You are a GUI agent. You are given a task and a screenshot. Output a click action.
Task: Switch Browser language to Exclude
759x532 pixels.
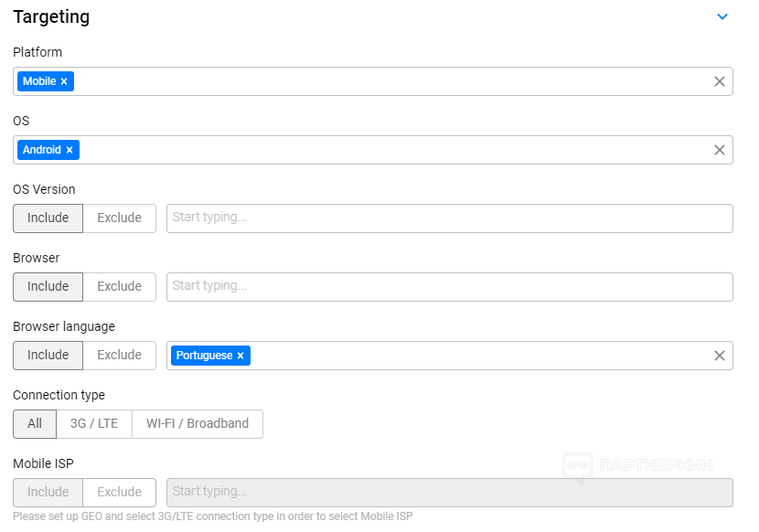click(x=119, y=355)
